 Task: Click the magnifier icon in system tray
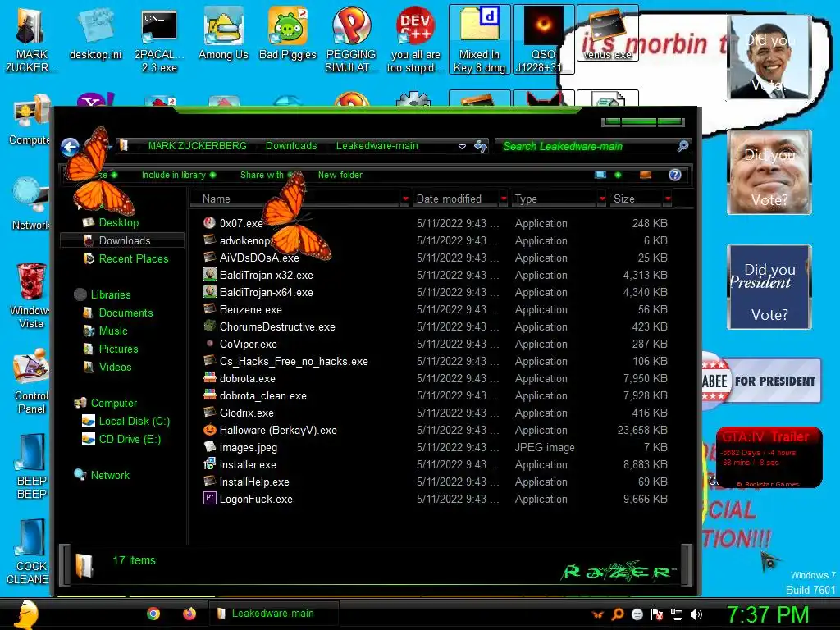618,614
